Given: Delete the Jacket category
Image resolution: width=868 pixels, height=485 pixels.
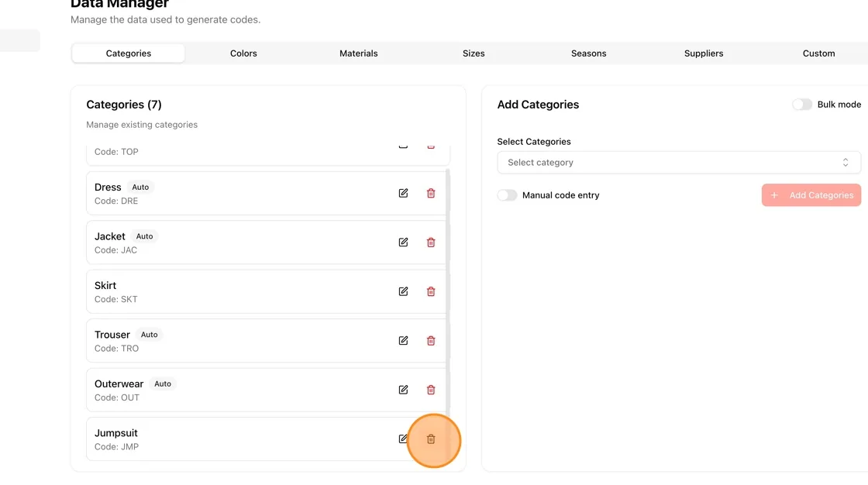Looking at the screenshot, I should click(x=431, y=242).
